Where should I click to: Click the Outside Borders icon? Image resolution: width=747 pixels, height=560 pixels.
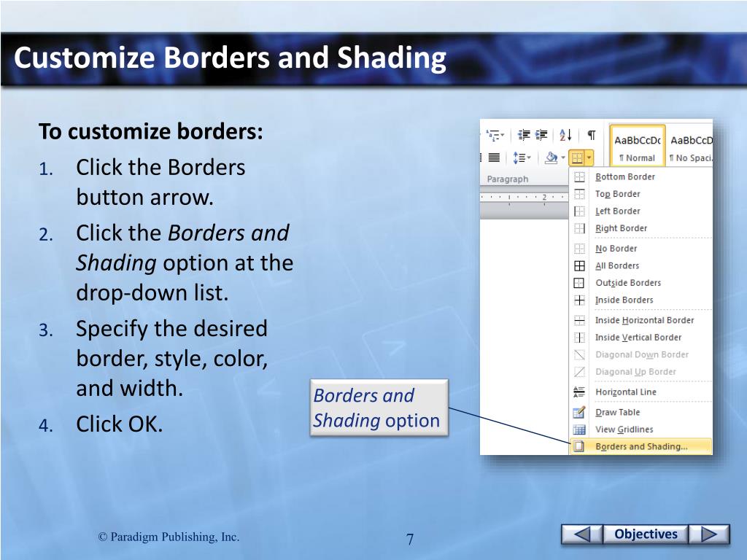579,283
